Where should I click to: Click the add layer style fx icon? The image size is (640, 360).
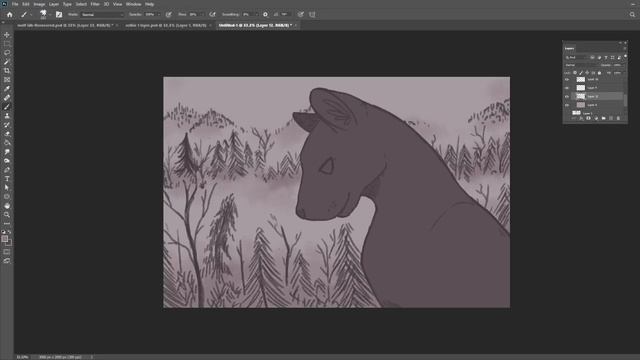pyautogui.click(x=581, y=118)
